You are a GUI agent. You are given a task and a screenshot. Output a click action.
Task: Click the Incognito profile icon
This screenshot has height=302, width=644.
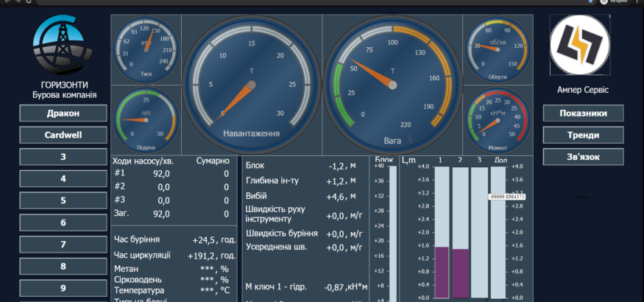click(x=604, y=1)
